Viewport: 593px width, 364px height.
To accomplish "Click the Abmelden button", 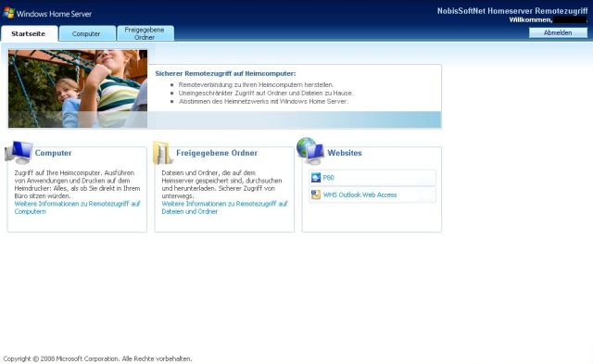I will pyautogui.click(x=558, y=33).
